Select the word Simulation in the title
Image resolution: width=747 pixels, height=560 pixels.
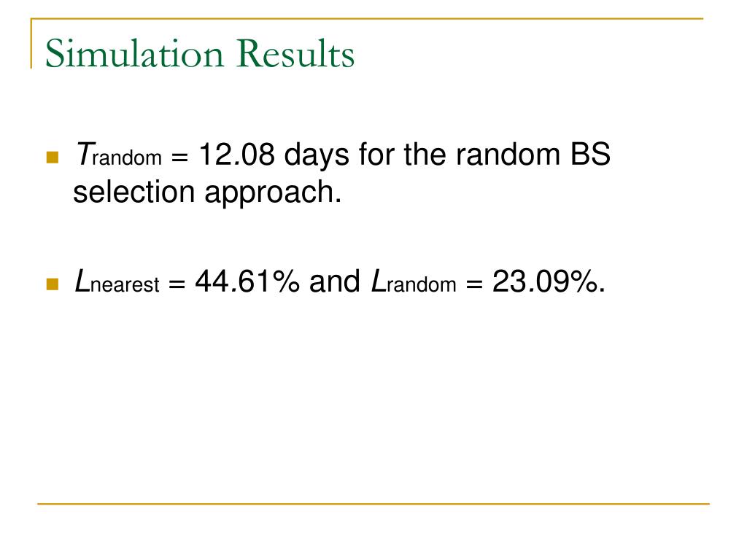134,52
